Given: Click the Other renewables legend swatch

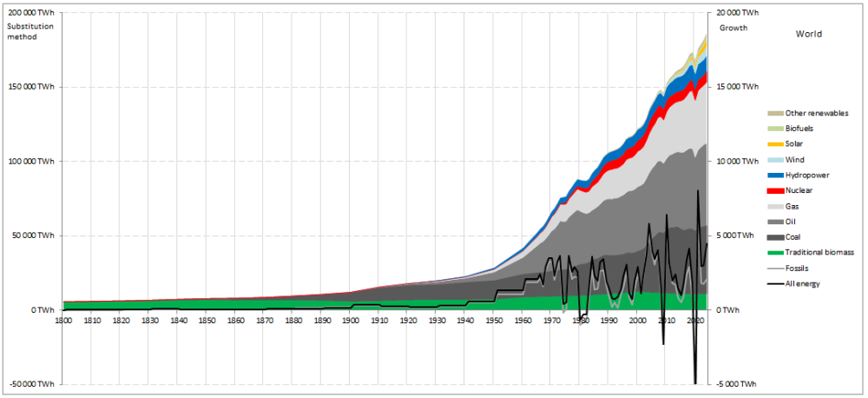Looking at the screenshot, I should (x=775, y=113).
